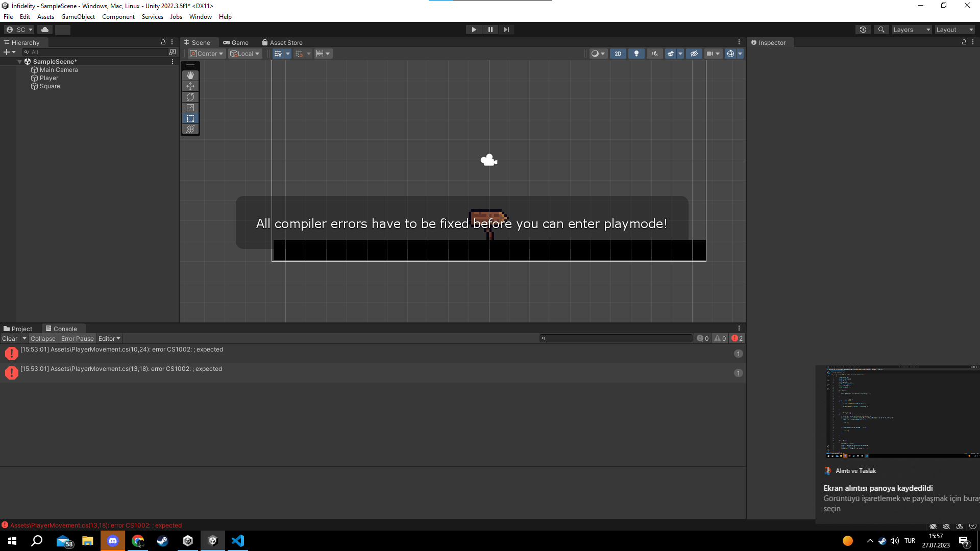Collapse the SampleScene tree expander

20,62
